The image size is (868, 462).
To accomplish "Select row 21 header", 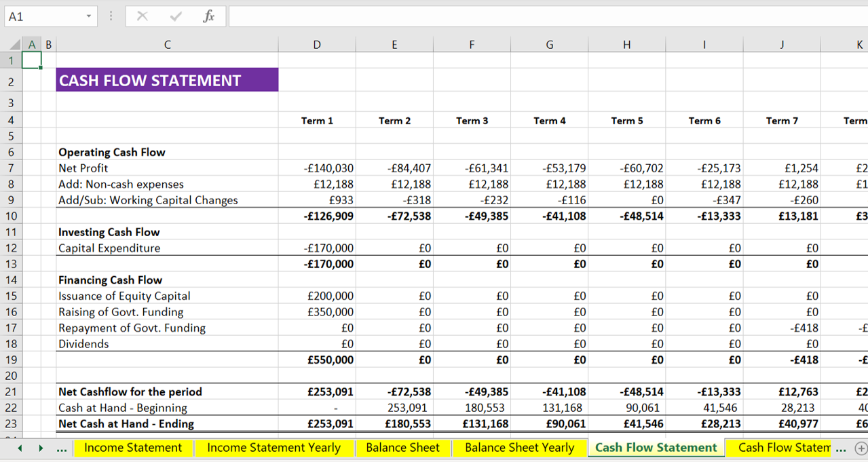I will click(x=11, y=392).
